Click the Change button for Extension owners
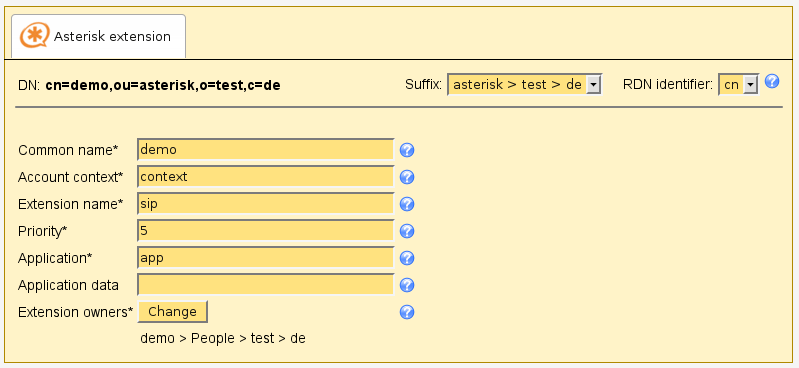The image size is (799, 368). 172,311
